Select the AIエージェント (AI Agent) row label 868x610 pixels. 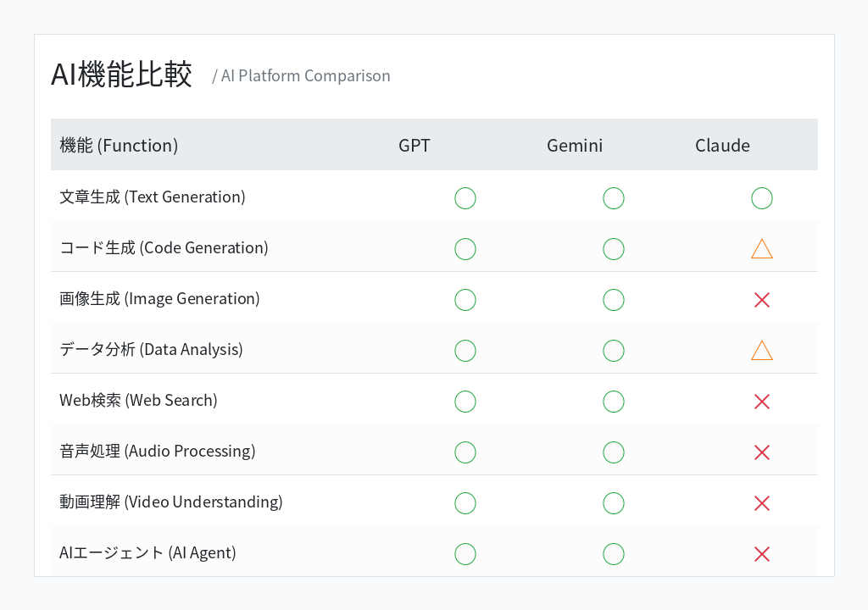click(147, 553)
